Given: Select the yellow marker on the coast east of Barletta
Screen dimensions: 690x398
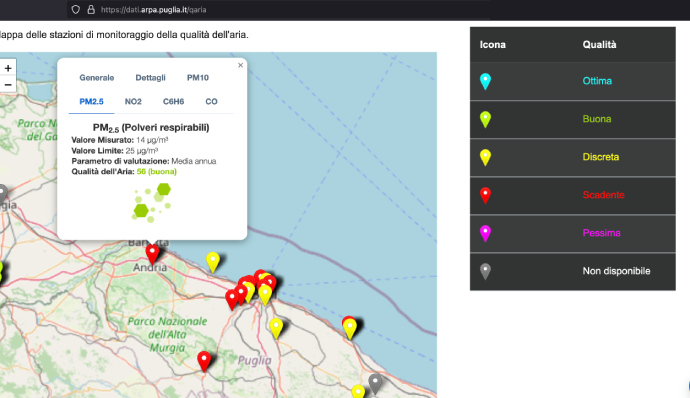Looking at the screenshot, I should [x=213, y=262].
